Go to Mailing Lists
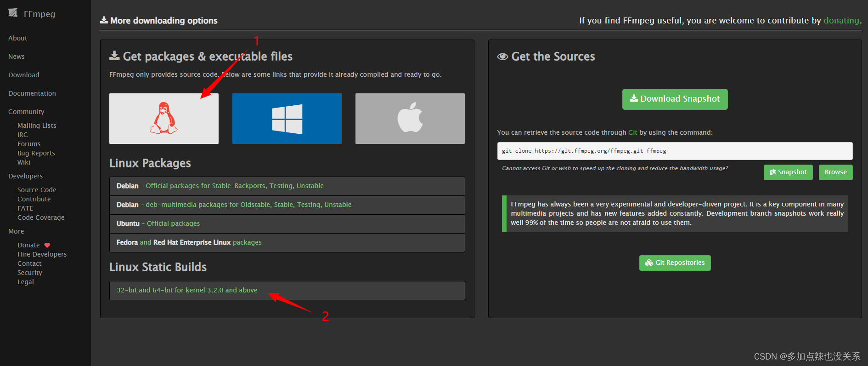This screenshot has height=366, width=868. 37,126
